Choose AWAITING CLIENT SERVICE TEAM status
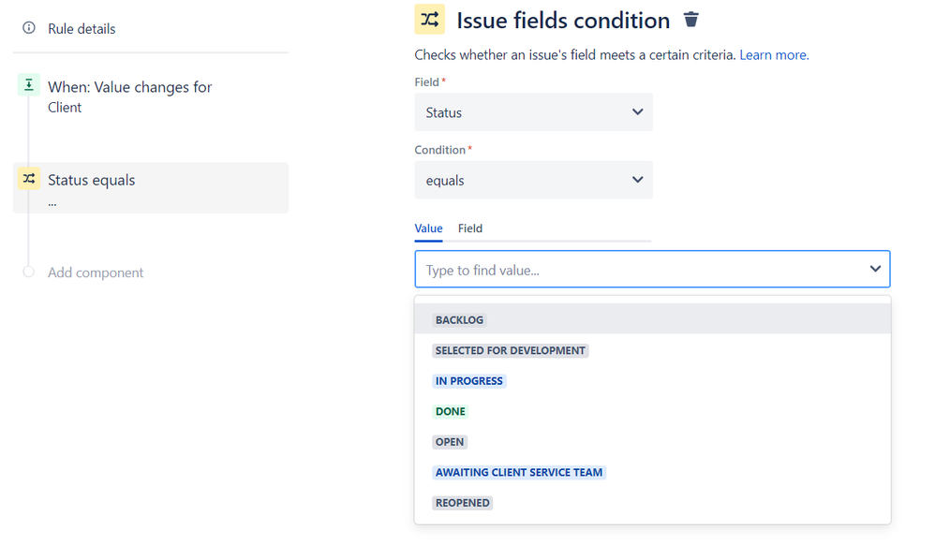Viewport: 935px width, 560px height. (519, 473)
